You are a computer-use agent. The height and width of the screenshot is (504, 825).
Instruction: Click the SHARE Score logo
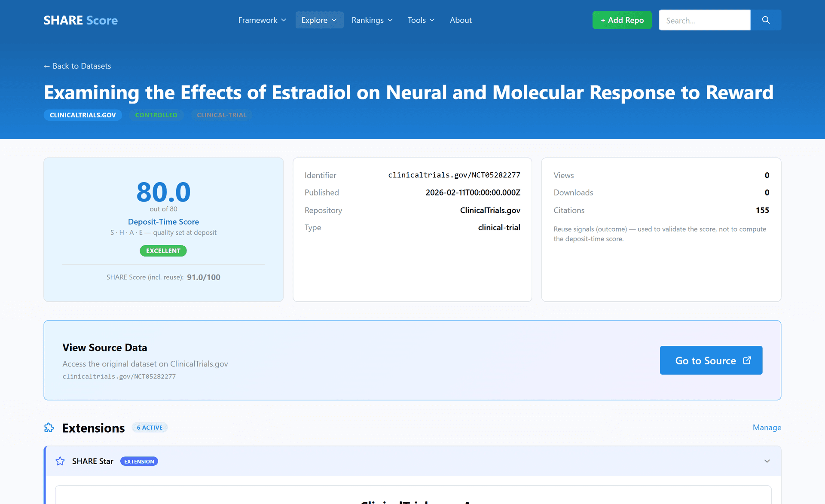[81, 20]
